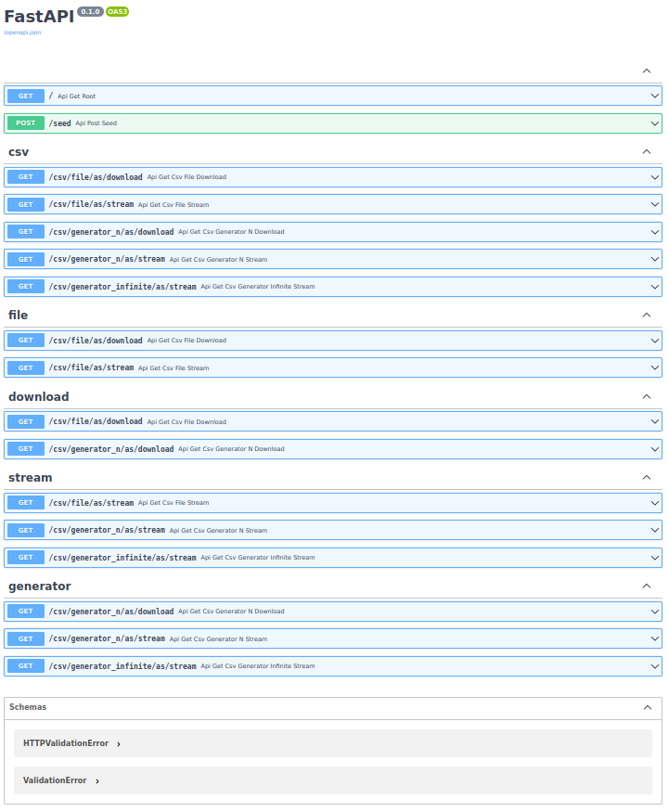The width and height of the screenshot is (668, 812).
Task: Open the /openapi.json link under the title
Action: pos(22,32)
